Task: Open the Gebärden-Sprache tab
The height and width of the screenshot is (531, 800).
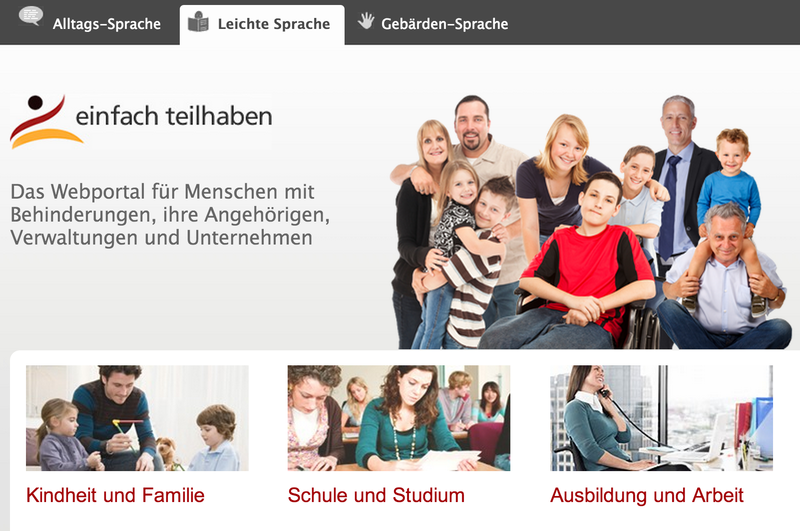Action: 444,24
